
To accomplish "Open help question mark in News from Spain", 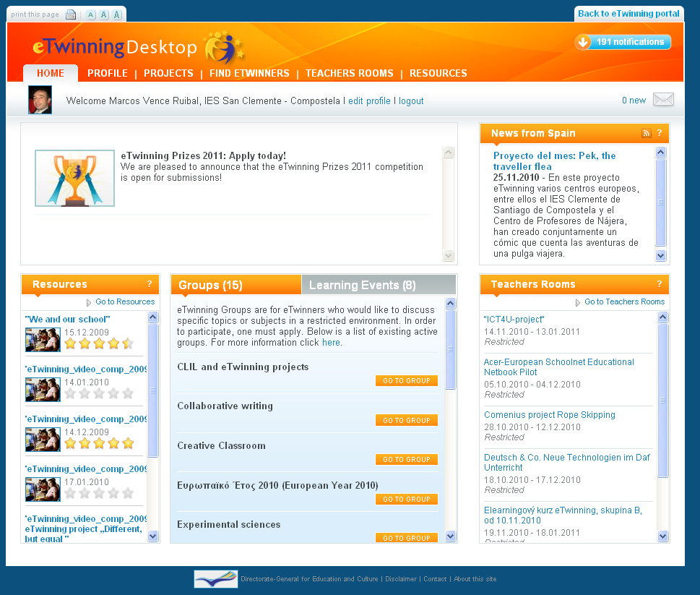I will coord(660,133).
